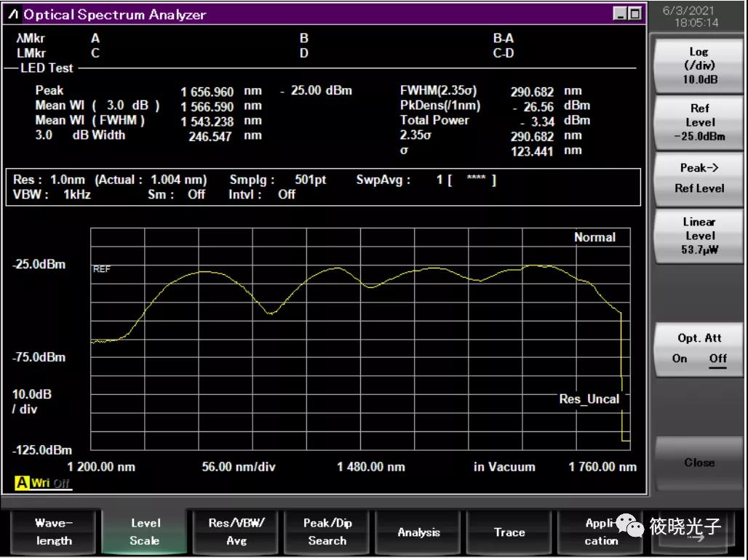Minimize the Optical Spectrum Analyzer window

coord(619,14)
